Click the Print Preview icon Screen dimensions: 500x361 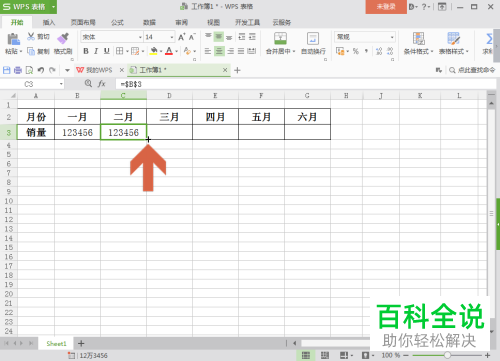coord(29,70)
